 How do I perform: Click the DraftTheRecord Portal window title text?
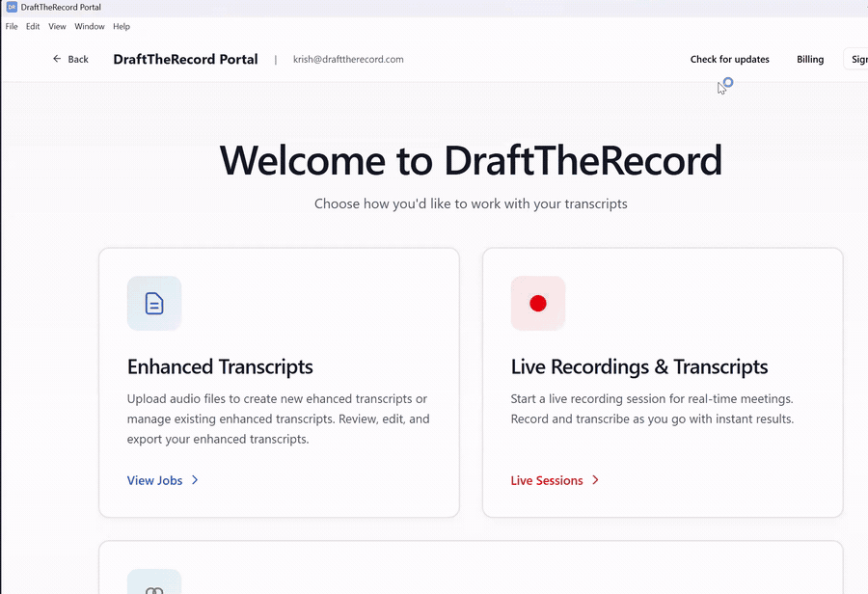[61, 7]
